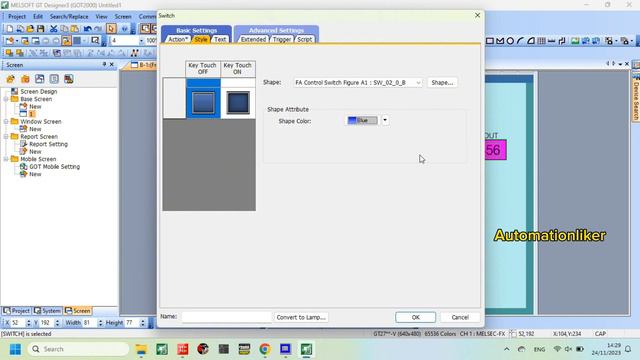This screenshot has width=640, height=360.
Task: Open the View menu
Action: pyautogui.click(x=101, y=17)
